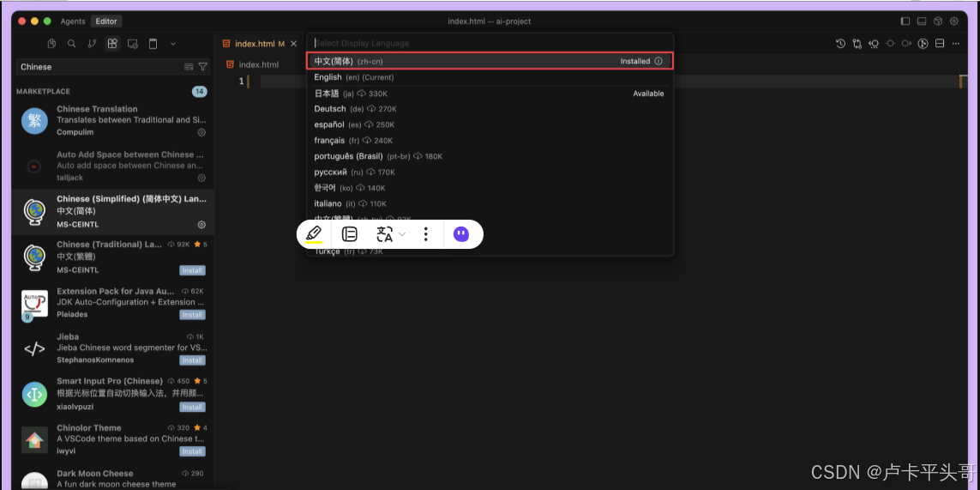Screen dimensions: 980x490
Task: Close the index.html tab
Action: tap(293, 44)
